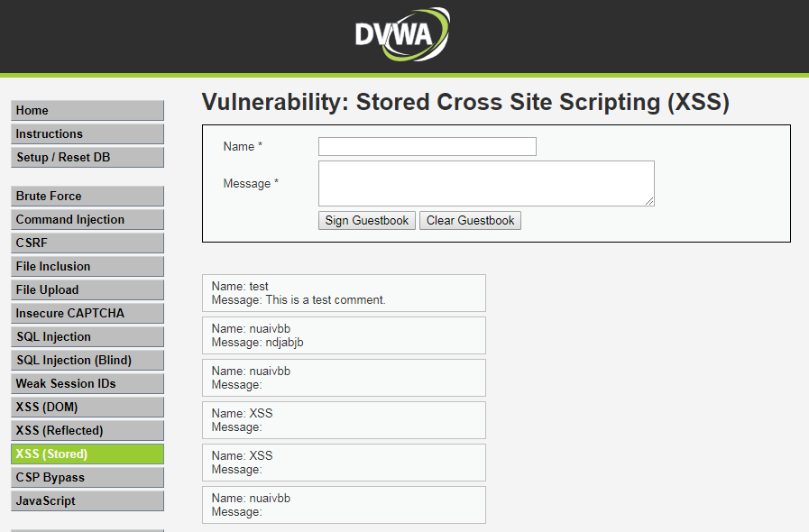Click the DVWA logo in header

[x=402, y=34]
